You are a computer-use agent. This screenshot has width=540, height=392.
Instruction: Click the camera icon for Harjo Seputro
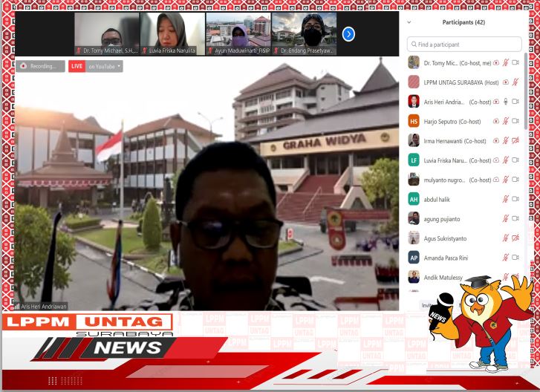coord(515,121)
